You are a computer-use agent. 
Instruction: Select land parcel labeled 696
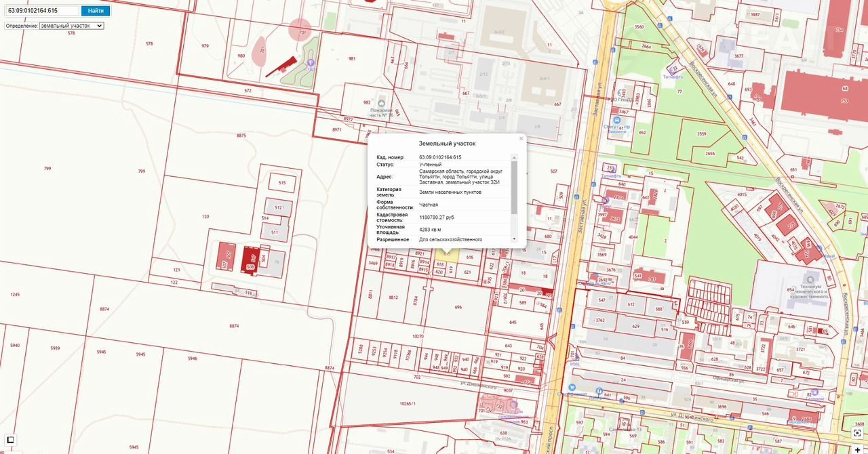pyautogui.click(x=458, y=307)
